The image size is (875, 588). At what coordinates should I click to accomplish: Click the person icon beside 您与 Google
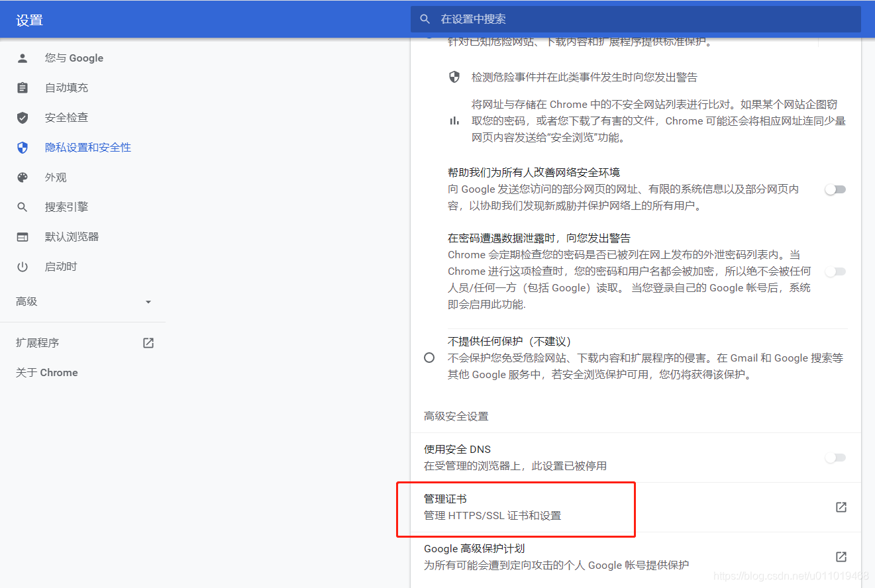[x=23, y=58]
